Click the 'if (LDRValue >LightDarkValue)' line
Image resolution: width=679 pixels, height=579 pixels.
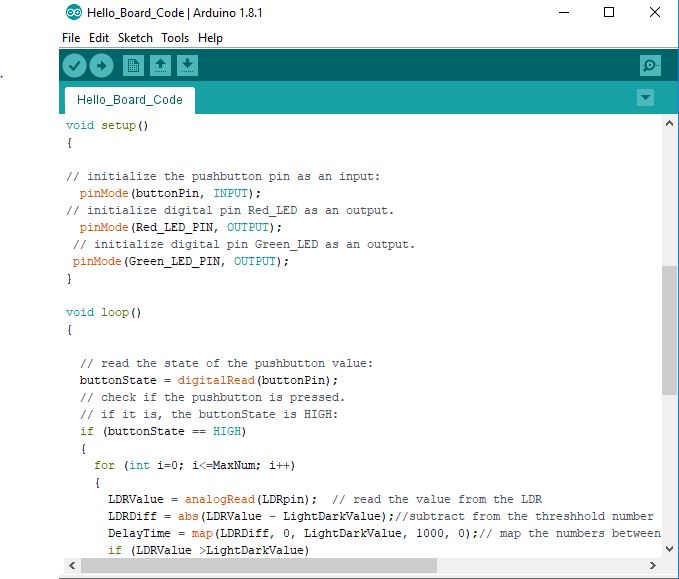click(x=209, y=550)
